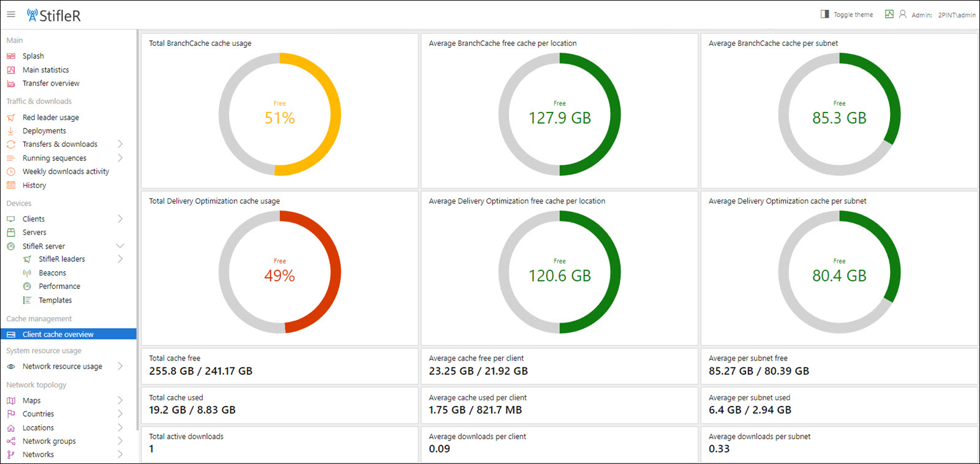Click the Performance gauge icon

(27, 286)
